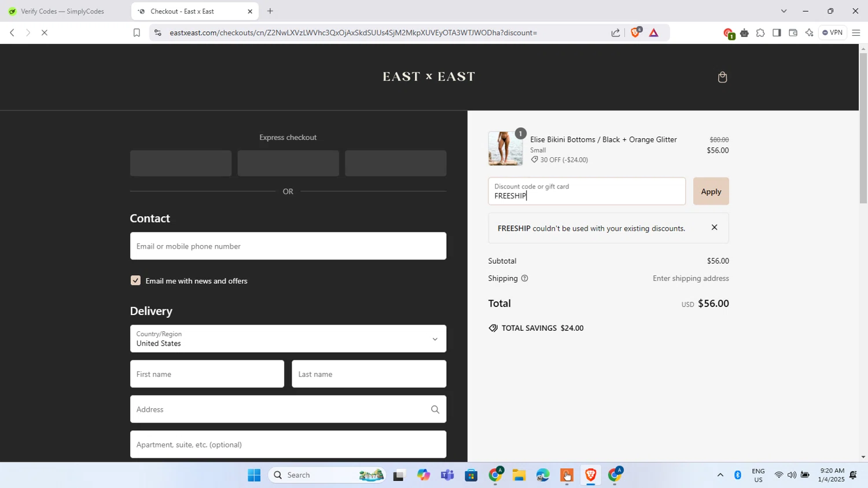This screenshot has width=868, height=488.
Task: Dismiss the FREESHIP error message
Action: coord(714,227)
